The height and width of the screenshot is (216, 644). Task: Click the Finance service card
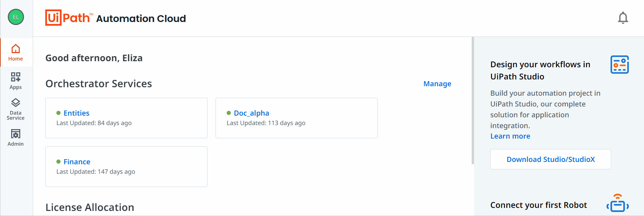click(126, 167)
